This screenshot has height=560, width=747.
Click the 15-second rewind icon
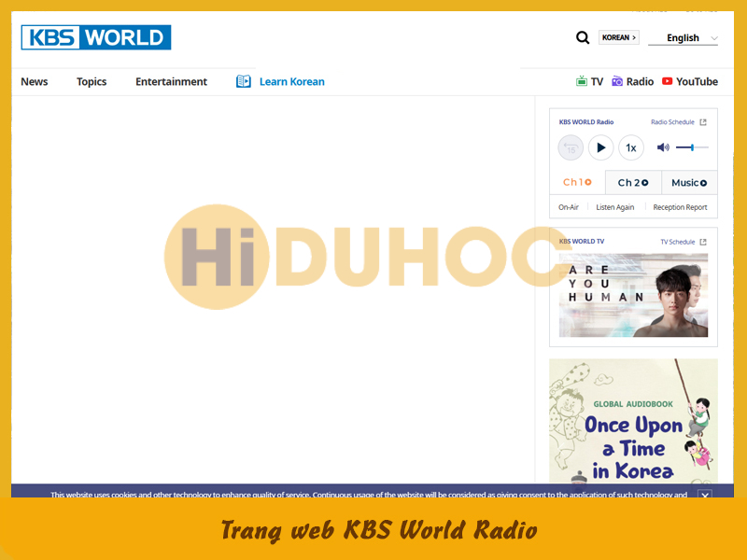[x=571, y=147]
